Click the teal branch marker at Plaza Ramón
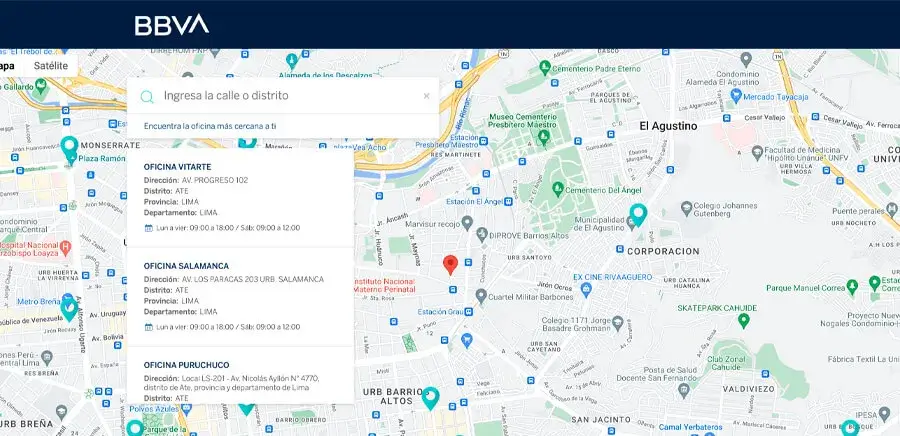The image size is (900, 436). click(x=69, y=147)
